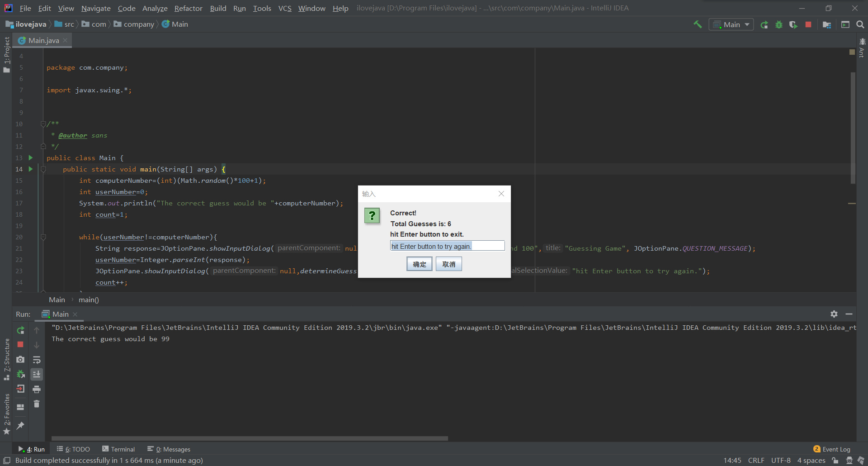Start debugging with the bug icon
Viewport: 868px width, 466px height.
pyautogui.click(x=778, y=24)
